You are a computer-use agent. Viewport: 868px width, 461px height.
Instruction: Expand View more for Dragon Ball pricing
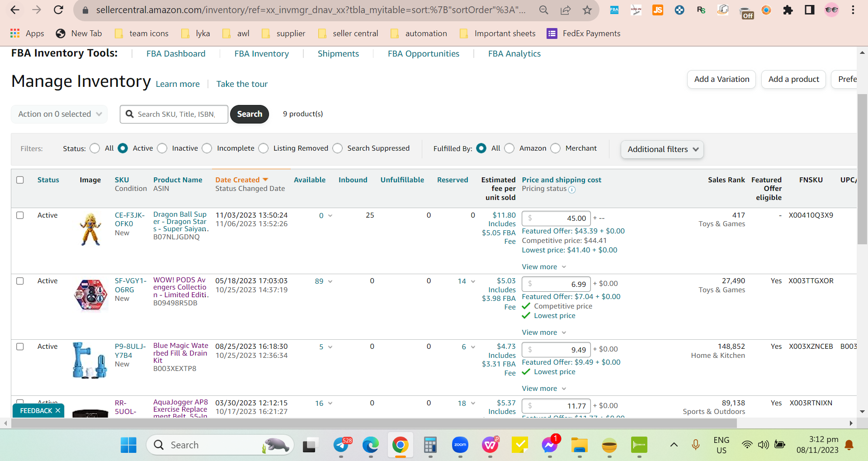(544, 267)
